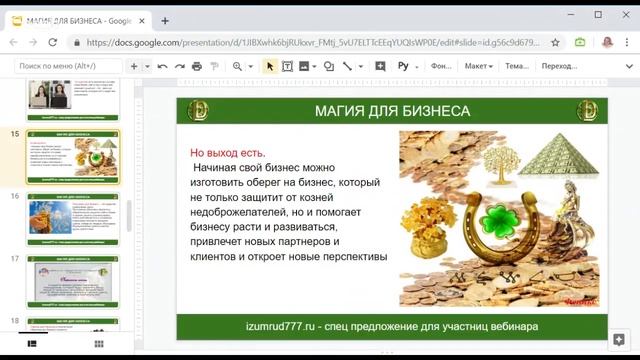Reload the page

53,42
